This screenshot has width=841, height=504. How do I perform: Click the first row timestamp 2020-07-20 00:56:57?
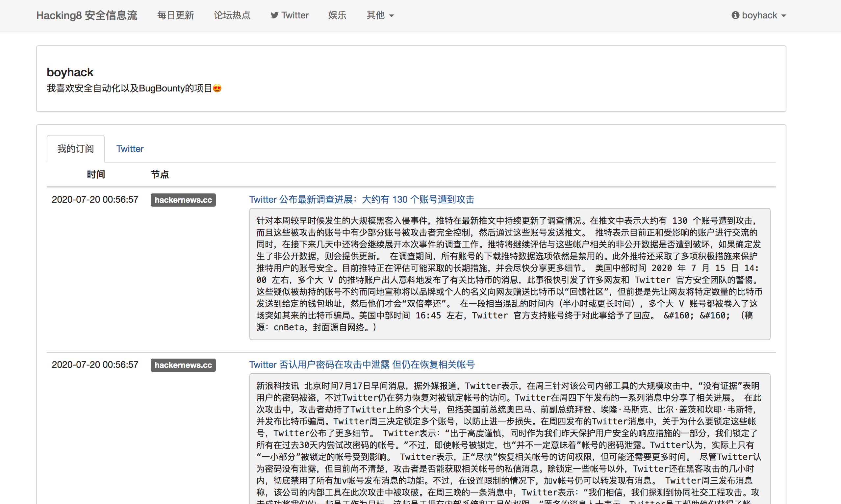point(95,199)
